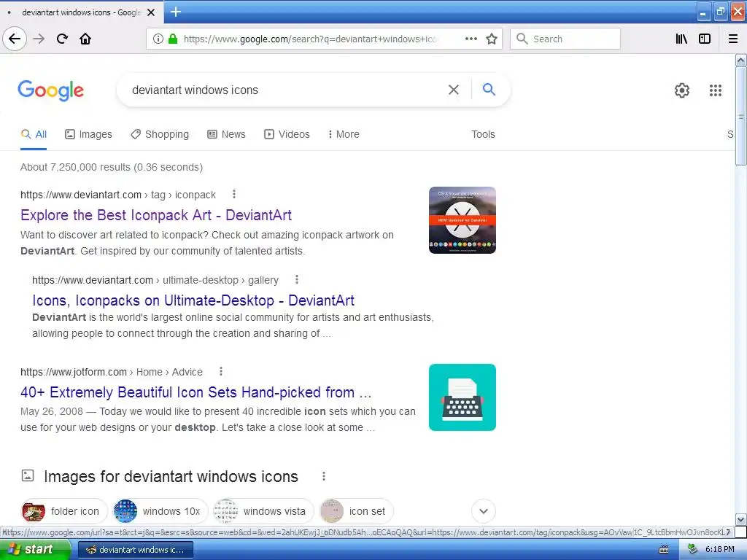Open page actions three-dot menu in address bar

pyautogui.click(x=471, y=39)
